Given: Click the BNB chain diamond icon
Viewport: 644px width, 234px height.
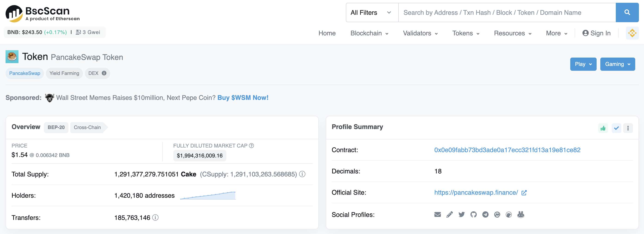Looking at the screenshot, I should point(632,33).
